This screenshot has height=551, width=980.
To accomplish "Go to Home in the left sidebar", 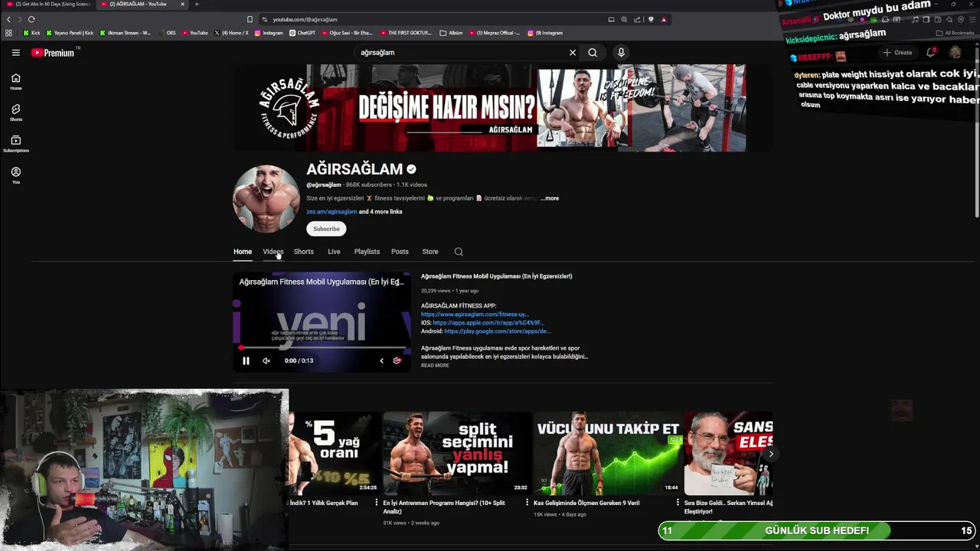I will coord(15,82).
